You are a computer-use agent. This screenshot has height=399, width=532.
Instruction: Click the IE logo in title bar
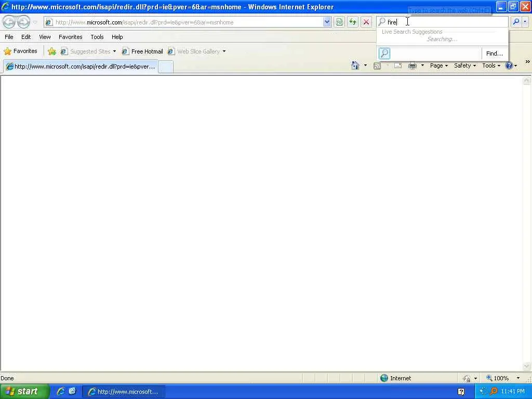(x=5, y=6)
